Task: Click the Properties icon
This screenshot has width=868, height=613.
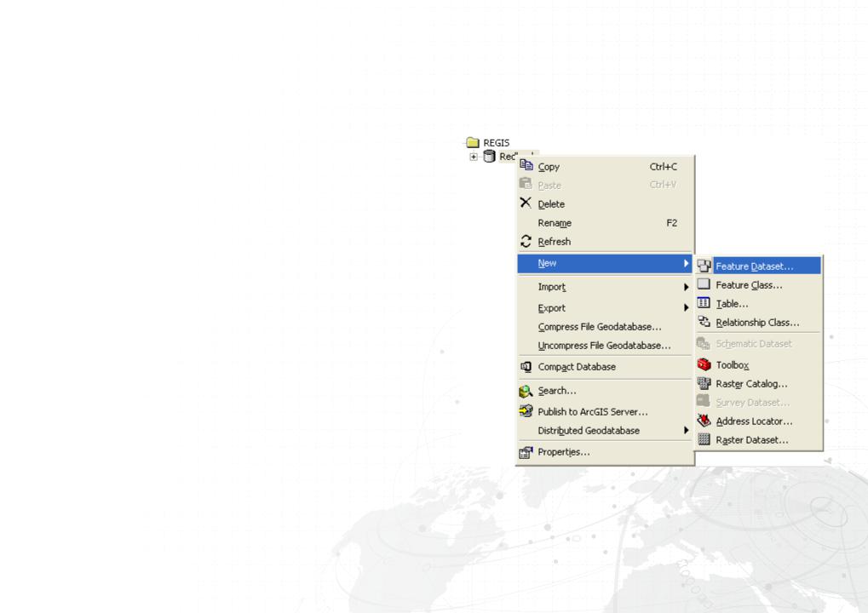Action: pyautogui.click(x=526, y=453)
